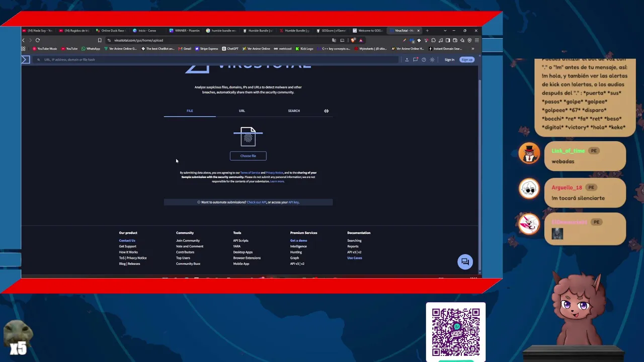Screen dimensions: 644x362
Task: Open the Intelligence footer link
Action: (298, 246)
